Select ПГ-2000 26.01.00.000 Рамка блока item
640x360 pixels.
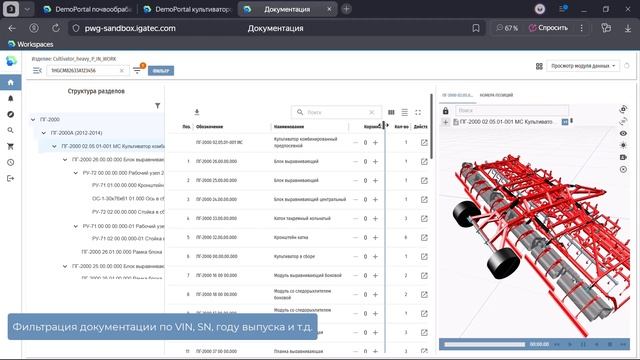(x=122, y=252)
